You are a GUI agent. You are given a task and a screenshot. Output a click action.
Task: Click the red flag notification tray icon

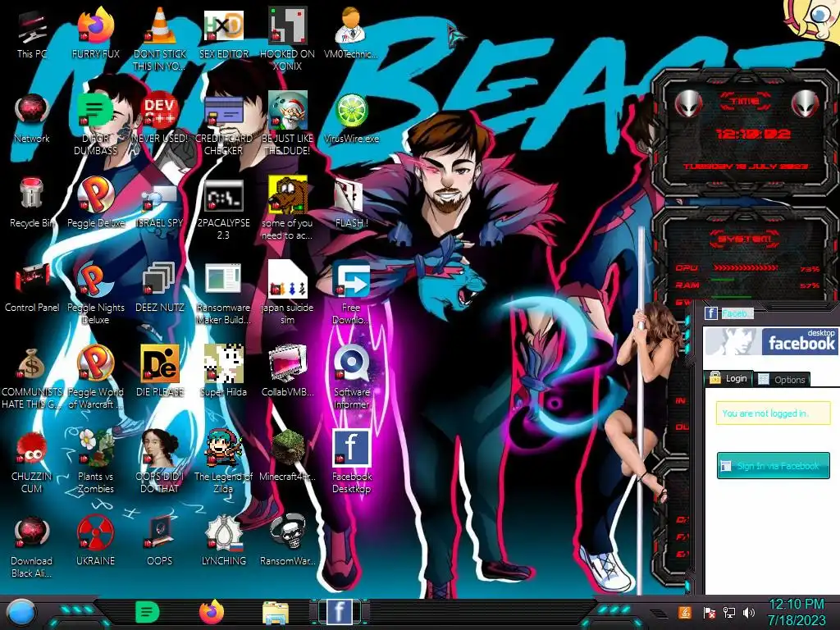click(x=710, y=612)
